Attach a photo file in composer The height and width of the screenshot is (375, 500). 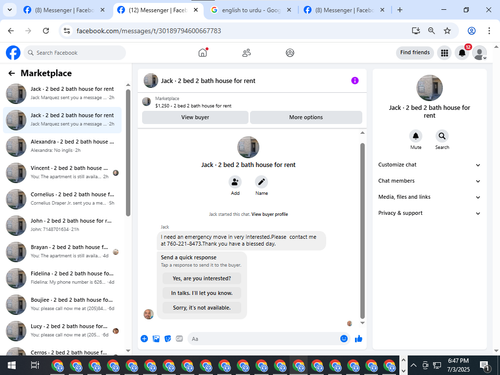[x=156, y=339]
